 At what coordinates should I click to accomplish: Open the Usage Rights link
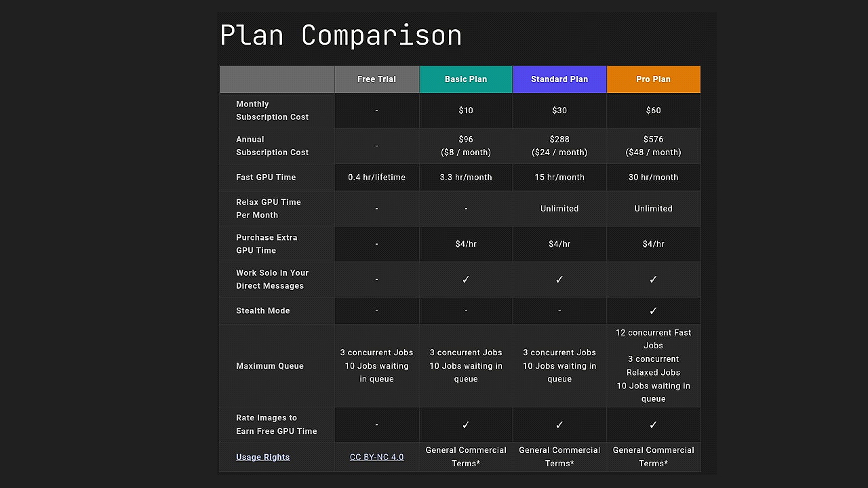click(262, 457)
